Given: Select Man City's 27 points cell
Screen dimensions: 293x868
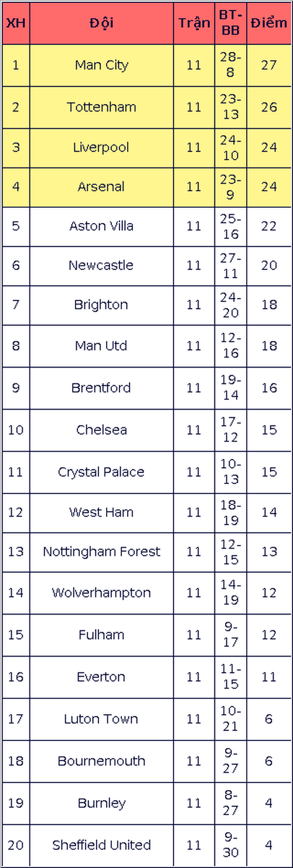Looking at the screenshot, I should tap(268, 66).
